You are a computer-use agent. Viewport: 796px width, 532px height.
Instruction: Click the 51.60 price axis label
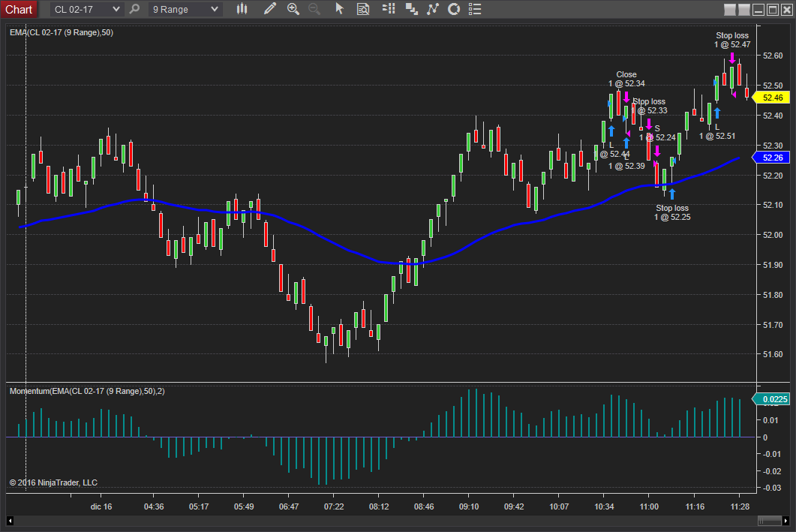tap(773, 354)
